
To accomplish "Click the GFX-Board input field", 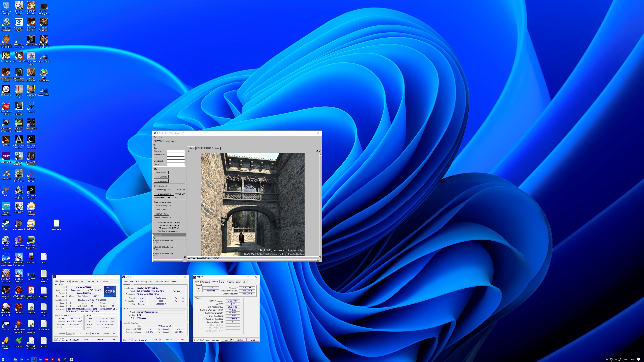I will tap(176, 161).
